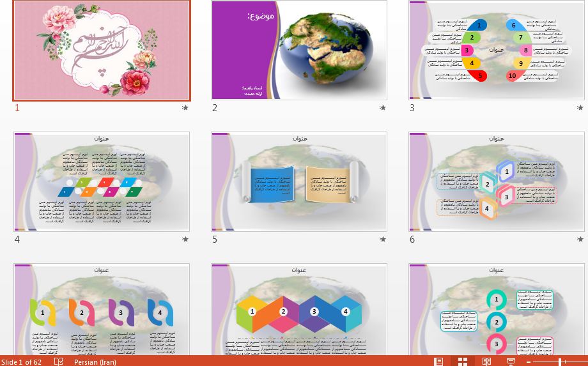588x366 pixels.
Task: Click the transition star under slide 2
Action: point(383,108)
